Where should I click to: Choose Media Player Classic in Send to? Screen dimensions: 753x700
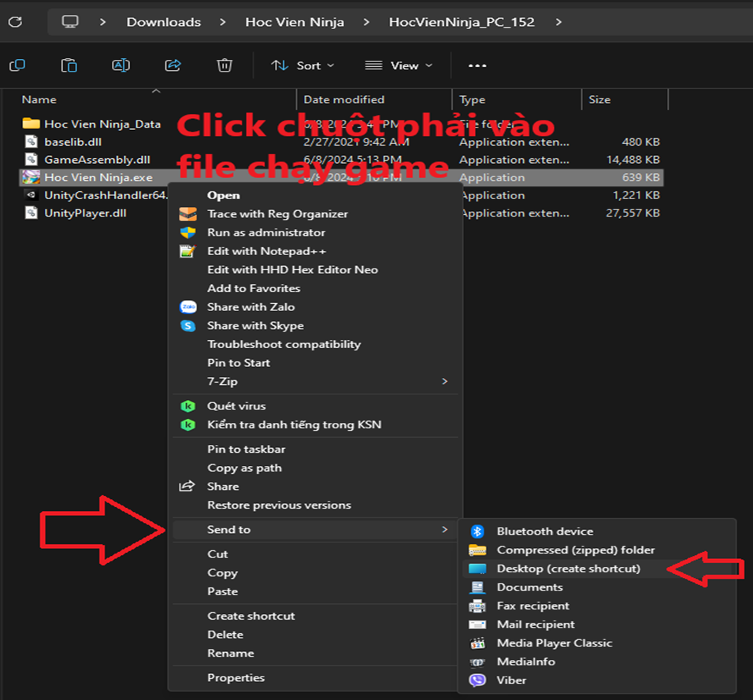point(554,643)
